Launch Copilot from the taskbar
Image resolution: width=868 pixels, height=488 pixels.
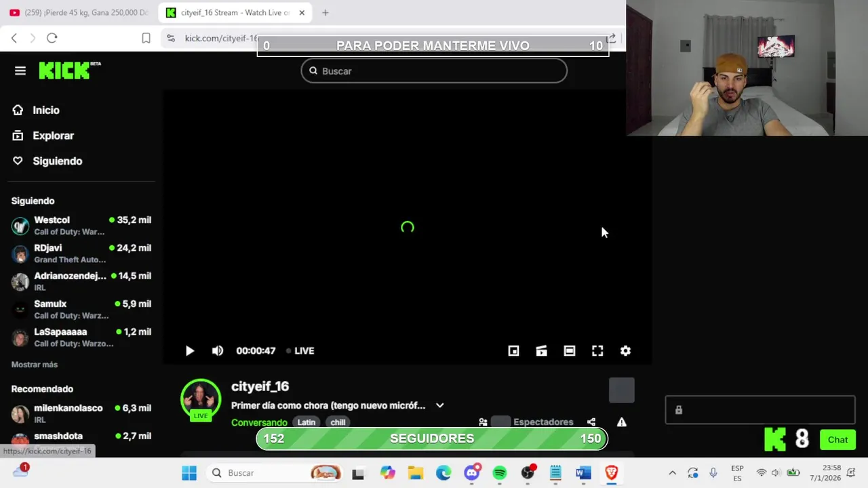pos(387,473)
